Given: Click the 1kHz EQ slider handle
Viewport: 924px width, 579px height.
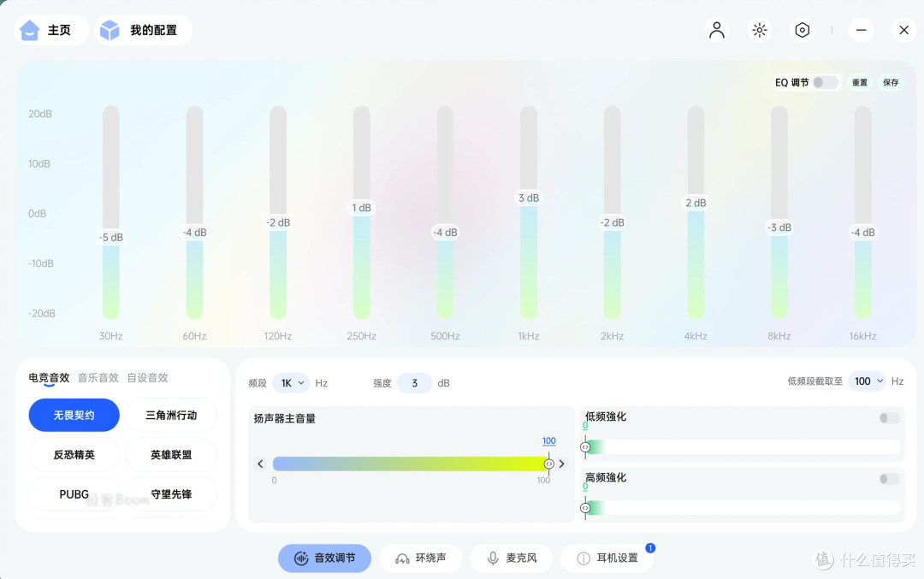Looking at the screenshot, I should tap(529, 198).
